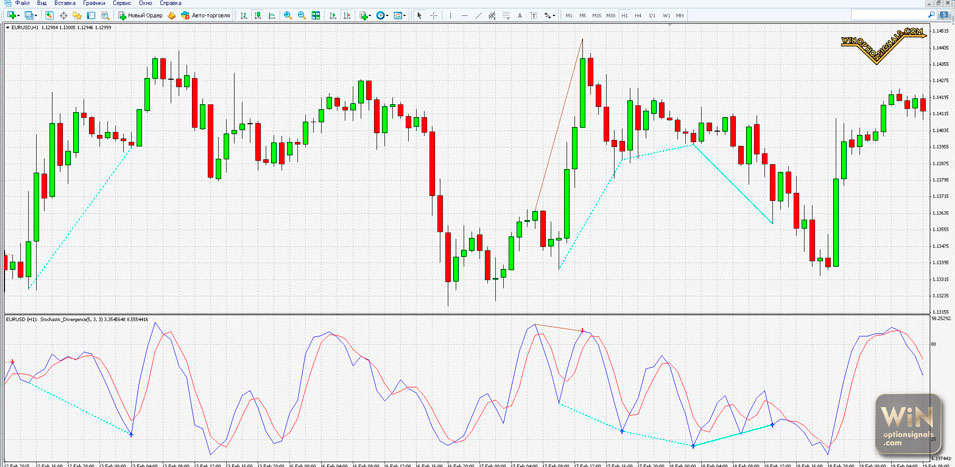Click the tile windows icon
Screen dimensions: 955x467
(315, 16)
